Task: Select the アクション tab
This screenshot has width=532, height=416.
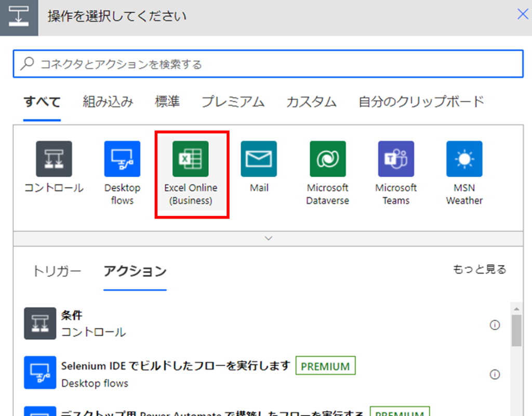Action: point(135,271)
